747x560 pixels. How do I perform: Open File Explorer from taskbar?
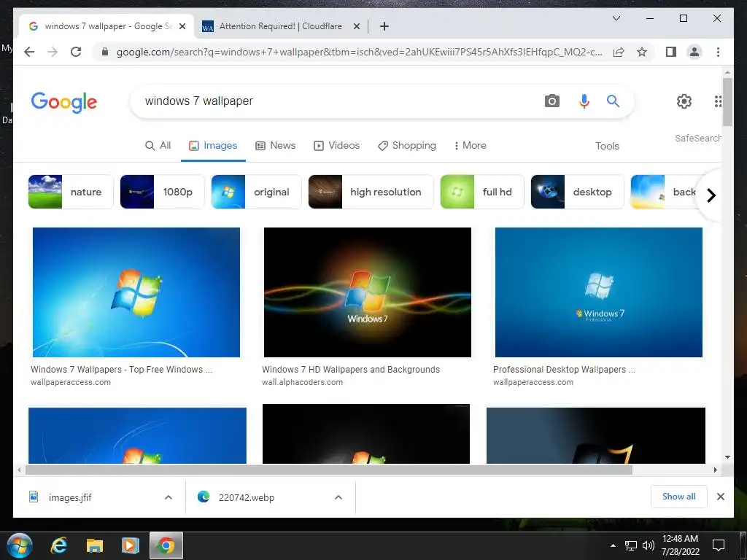click(94, 545)
